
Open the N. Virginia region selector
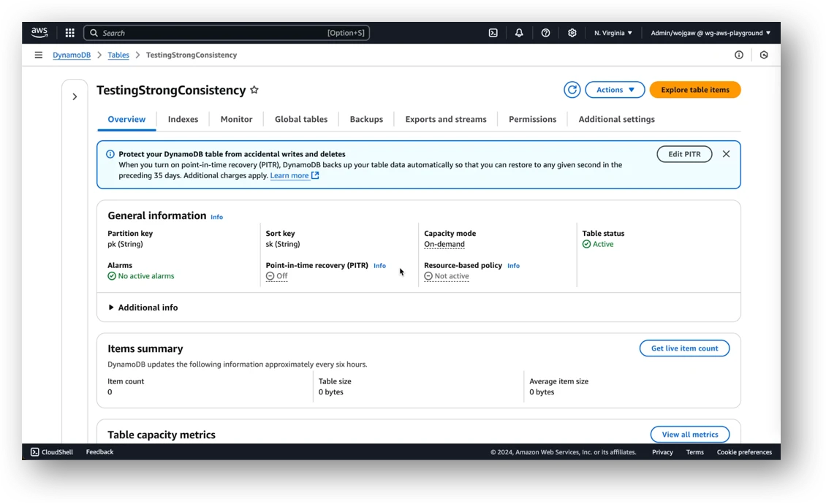(x=613, y=33)
